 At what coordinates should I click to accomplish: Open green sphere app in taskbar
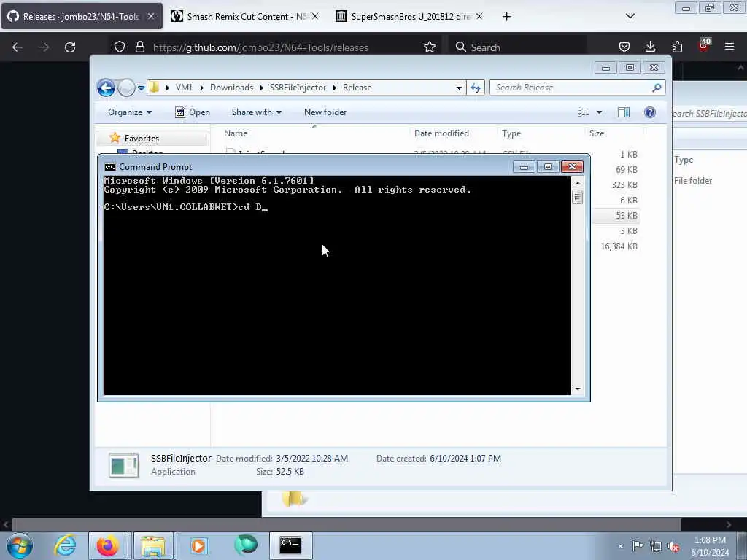tap(245, 545)
